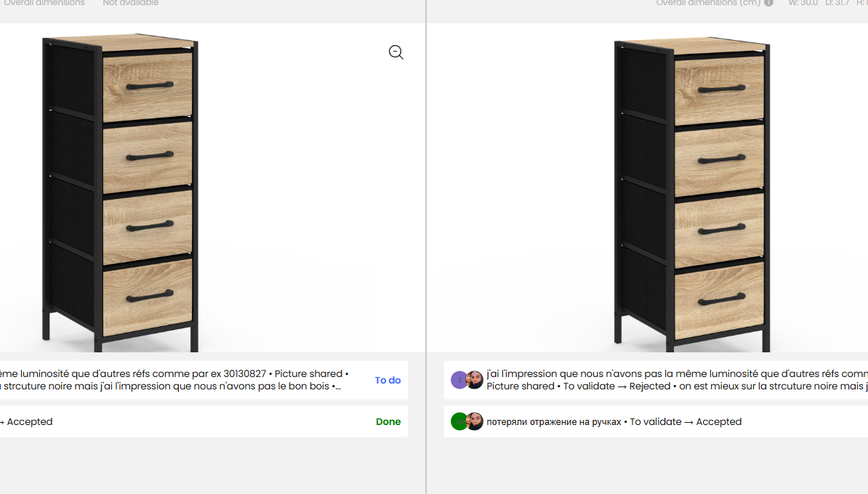Click the vertical divider between the two panels

pyautogui.click(x=426, y=247)
